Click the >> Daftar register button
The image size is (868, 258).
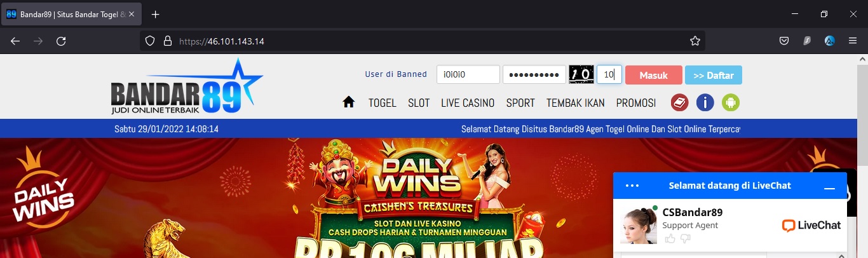pyautogui.click(x=714, y=75)
